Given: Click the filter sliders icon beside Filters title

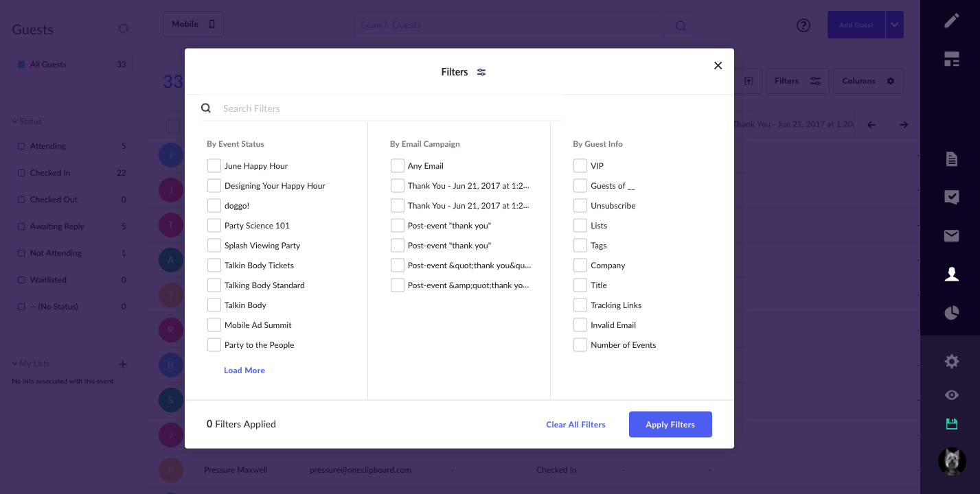Looking at the screenshot, I should click(481, 72).
